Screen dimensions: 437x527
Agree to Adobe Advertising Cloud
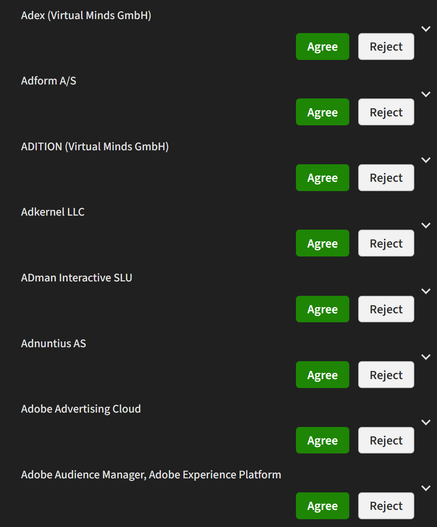322,440
